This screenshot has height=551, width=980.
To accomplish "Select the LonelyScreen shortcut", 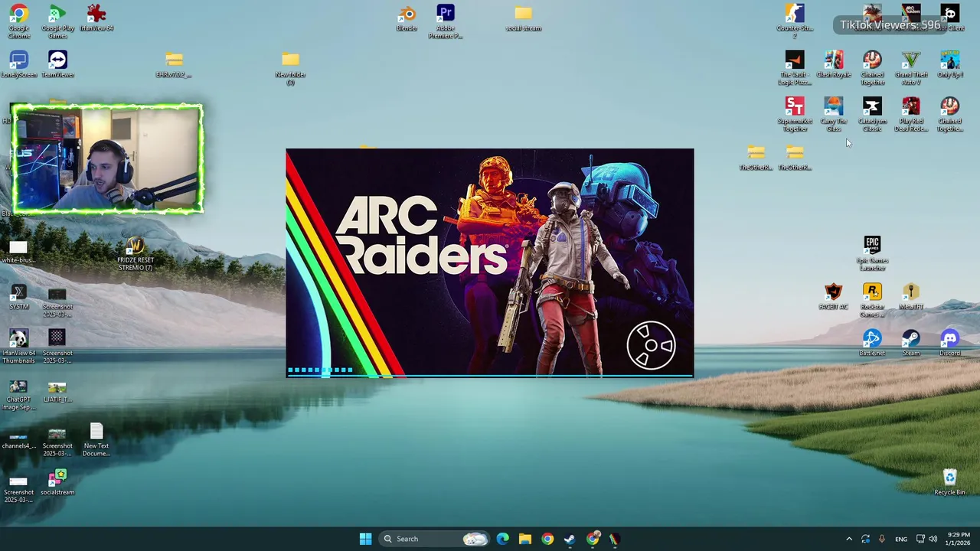I will point(19,64).
